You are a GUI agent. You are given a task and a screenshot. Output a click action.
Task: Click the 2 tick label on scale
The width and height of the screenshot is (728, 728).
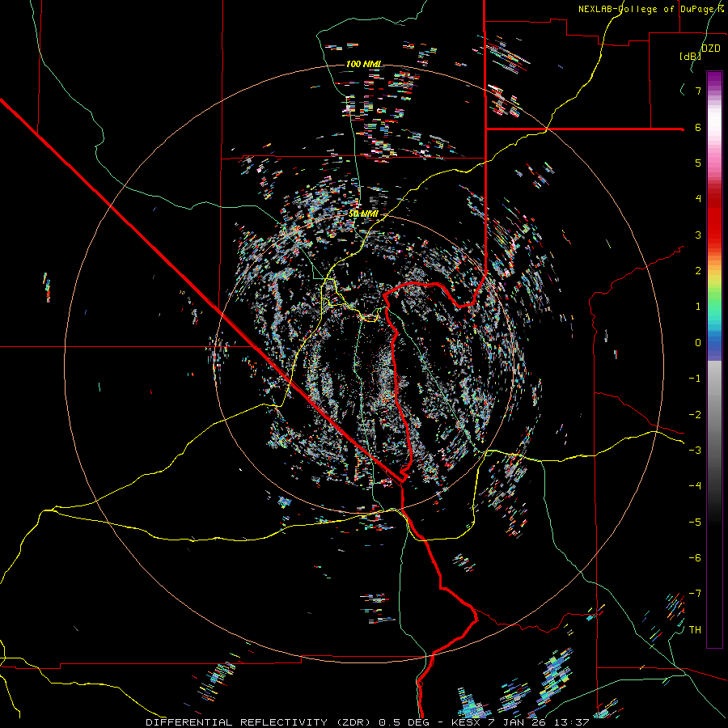[698, 271]
